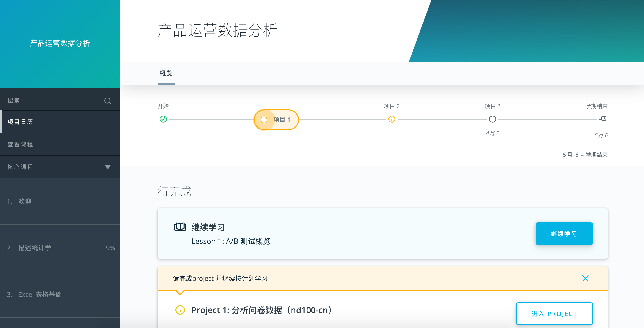Viewport: 644px width, 328px height.
Task: Select the highlighted 项目 1 timeline pill
Action: [x=276, y=120]
